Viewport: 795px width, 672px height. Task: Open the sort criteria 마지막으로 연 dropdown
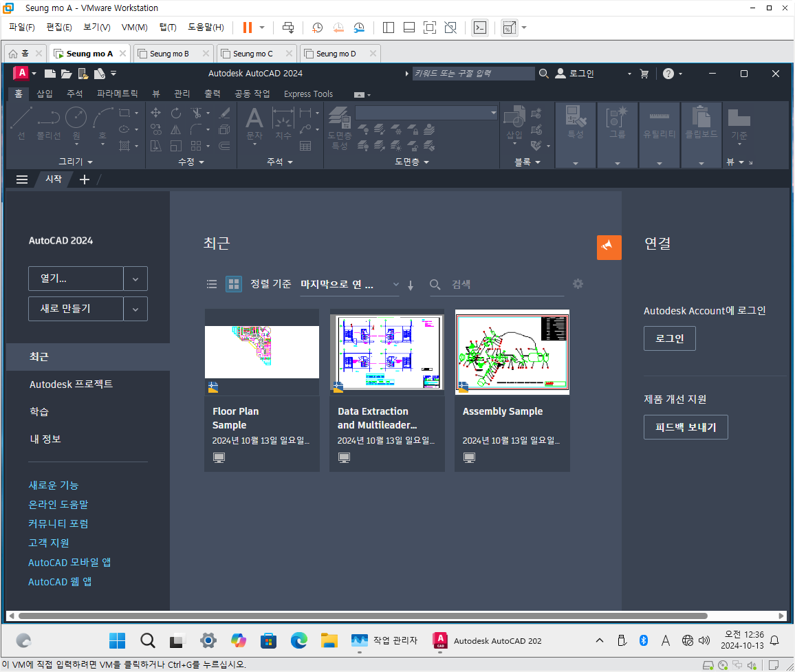[x=349, y=285]
